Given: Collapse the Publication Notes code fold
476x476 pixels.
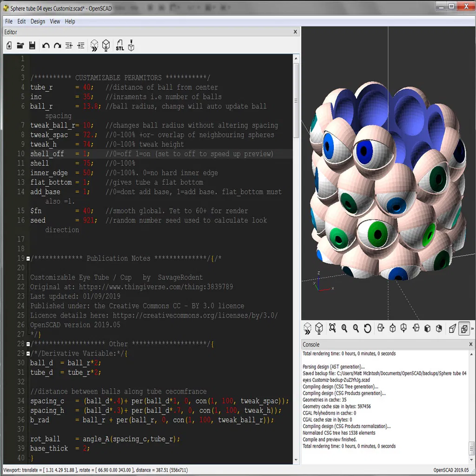Looking at the screenshot, I should pyautogui.click(x=28, y=258).
